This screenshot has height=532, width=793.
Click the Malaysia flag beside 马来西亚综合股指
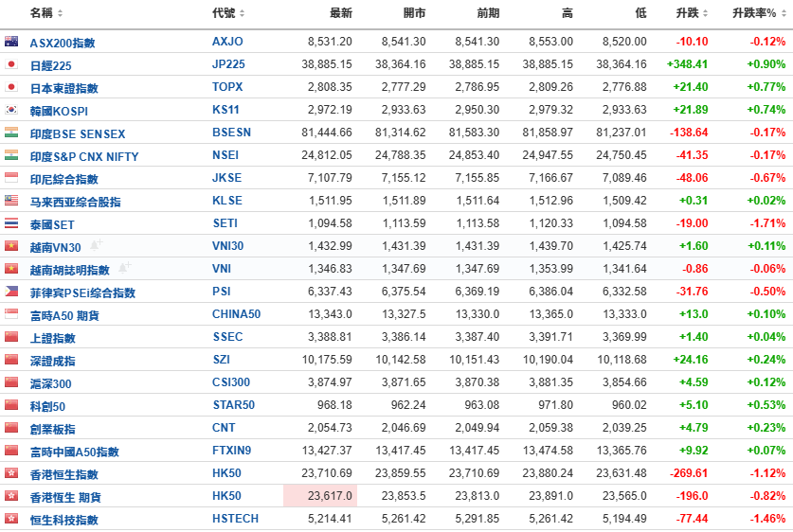(11, 201)
